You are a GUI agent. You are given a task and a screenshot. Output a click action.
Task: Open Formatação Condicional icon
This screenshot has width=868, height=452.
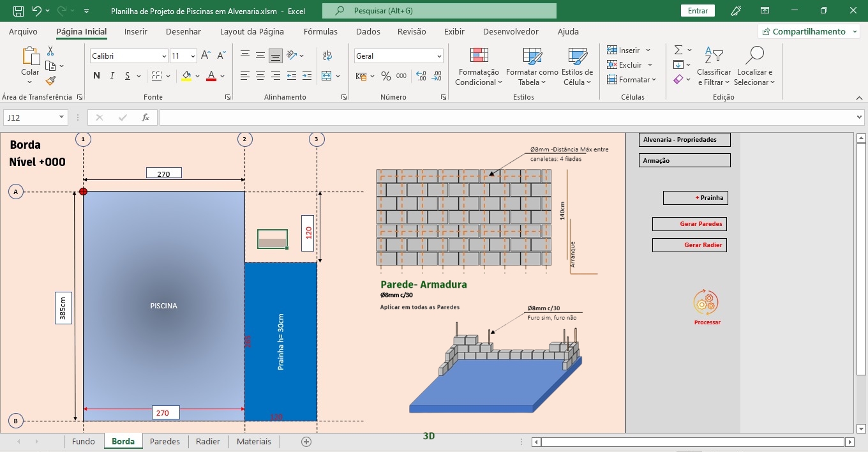(x=479, y=56)
